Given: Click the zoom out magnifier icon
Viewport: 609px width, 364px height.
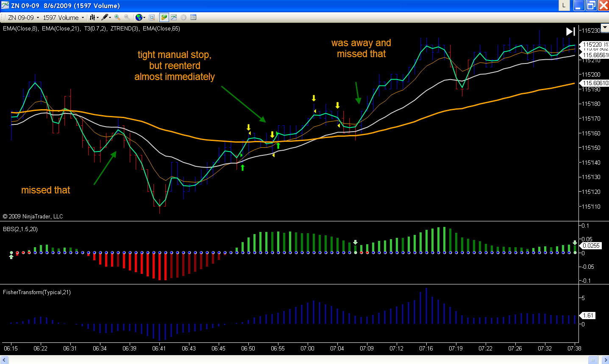Looking at the screenshot, I should coord(127,17).
